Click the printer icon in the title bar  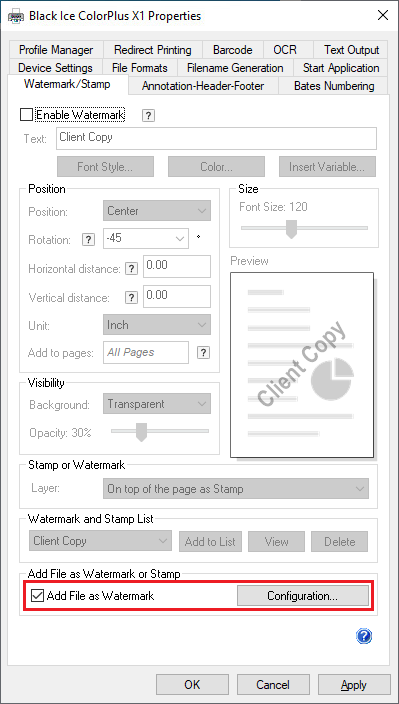click(x=16, y=16)
